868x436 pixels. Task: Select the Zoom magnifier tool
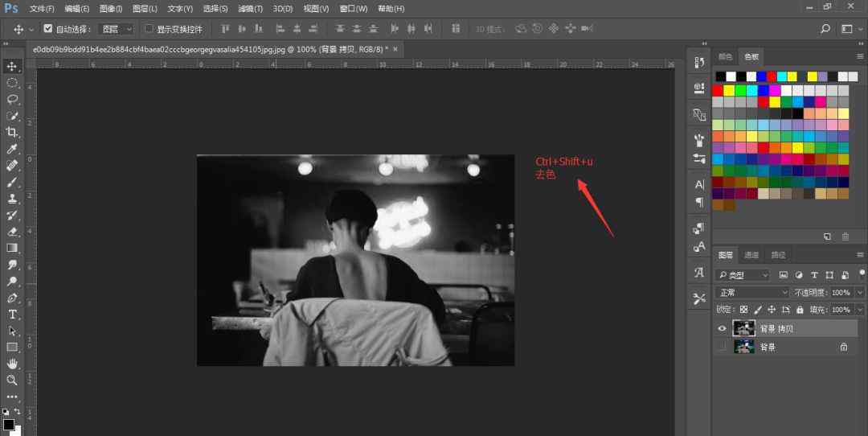[x=12, y=380]
